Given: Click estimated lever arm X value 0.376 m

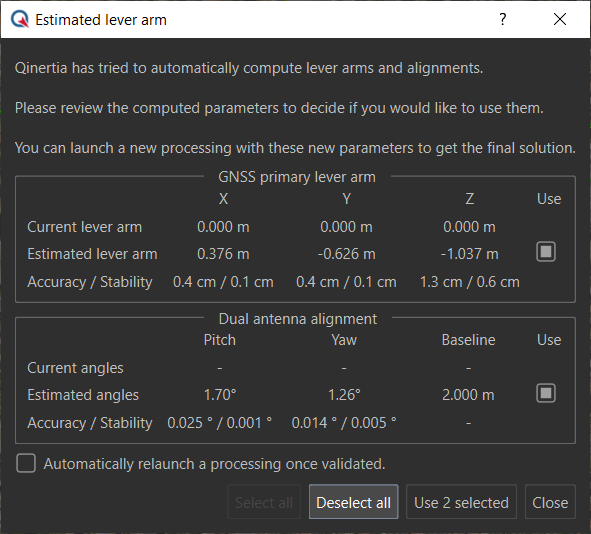Looking at the screenshot, I should pos(223,254).
